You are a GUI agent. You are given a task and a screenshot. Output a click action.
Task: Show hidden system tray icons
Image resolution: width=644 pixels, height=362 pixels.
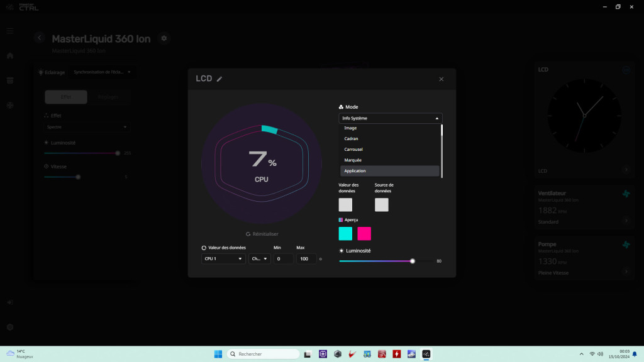[x=581, y=354]
